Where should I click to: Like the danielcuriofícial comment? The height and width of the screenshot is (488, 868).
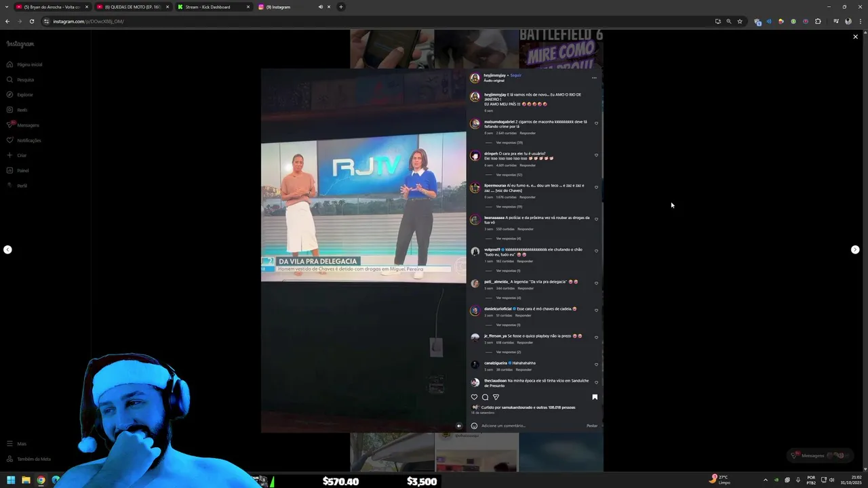[x=596, y=310]
